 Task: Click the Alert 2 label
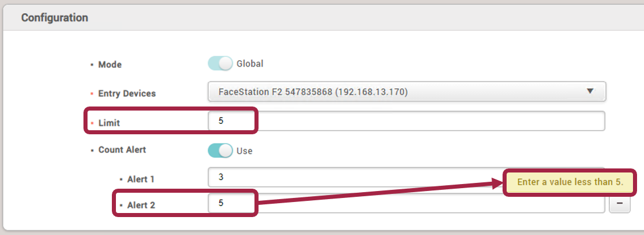tap(141, 205)
